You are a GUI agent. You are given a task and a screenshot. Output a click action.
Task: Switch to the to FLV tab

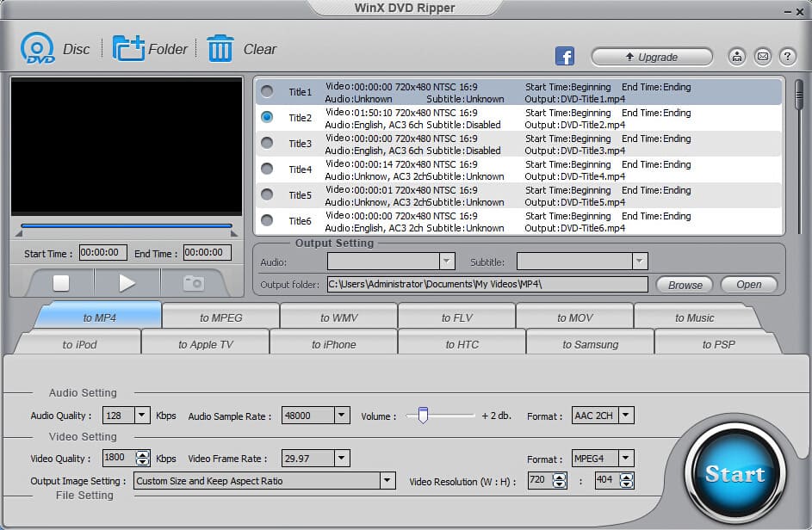point(456,317)
